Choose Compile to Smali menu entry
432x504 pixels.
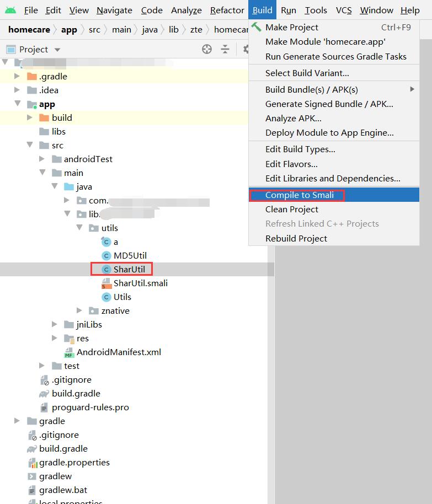coord(299,195)
